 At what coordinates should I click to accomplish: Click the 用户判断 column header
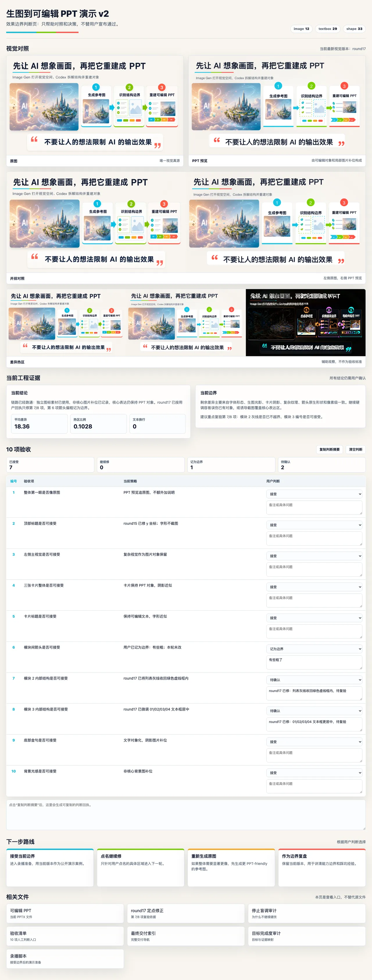273,481
